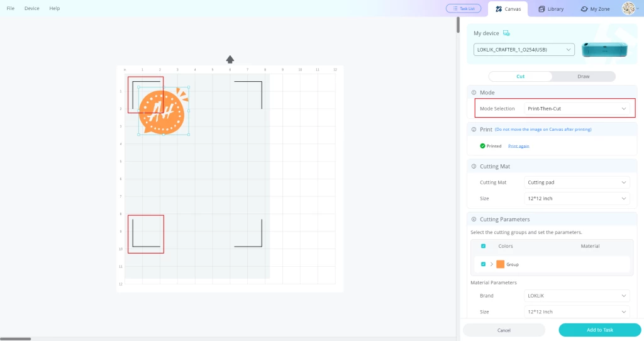Screen dimensions: 644x341
Task: Click the orange Group color swatch
Action: (x=500, y=264)
